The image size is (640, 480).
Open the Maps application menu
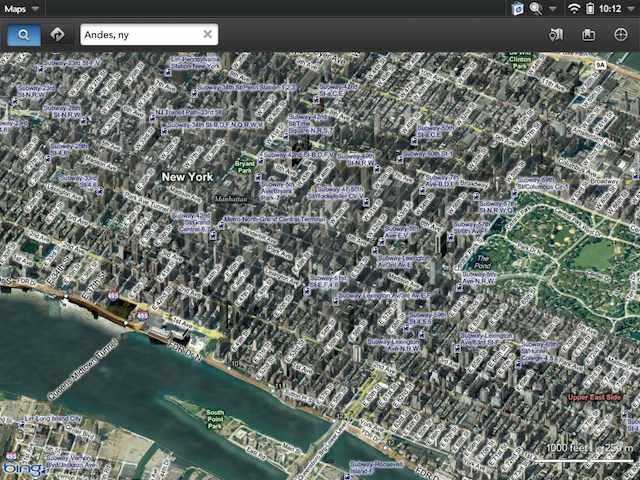point(21,9)
